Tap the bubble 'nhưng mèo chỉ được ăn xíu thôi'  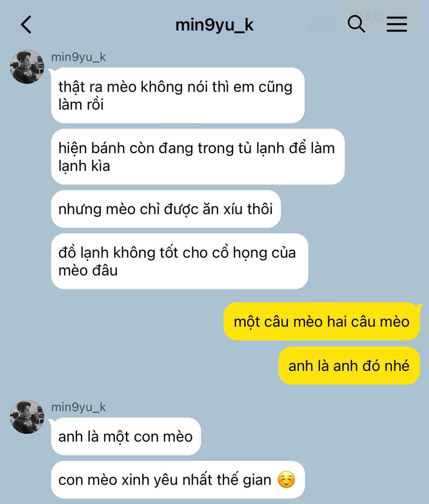pos(166,209)
